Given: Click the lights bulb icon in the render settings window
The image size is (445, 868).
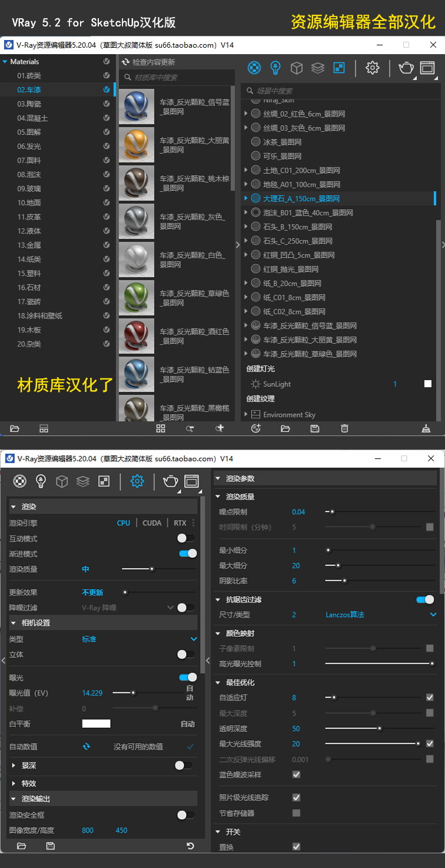Looking at the screenshot, I should point(41,481).
